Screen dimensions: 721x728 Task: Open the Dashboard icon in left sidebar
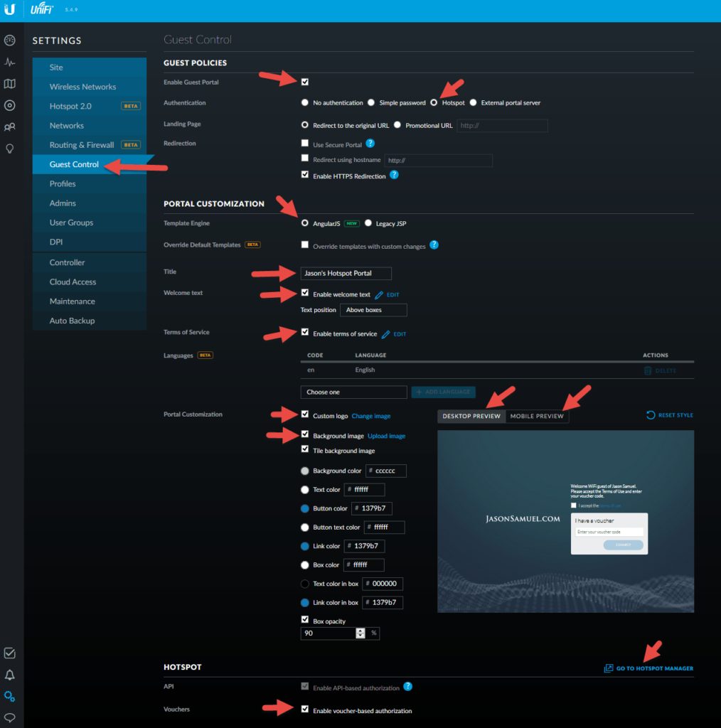click(10, 41)
